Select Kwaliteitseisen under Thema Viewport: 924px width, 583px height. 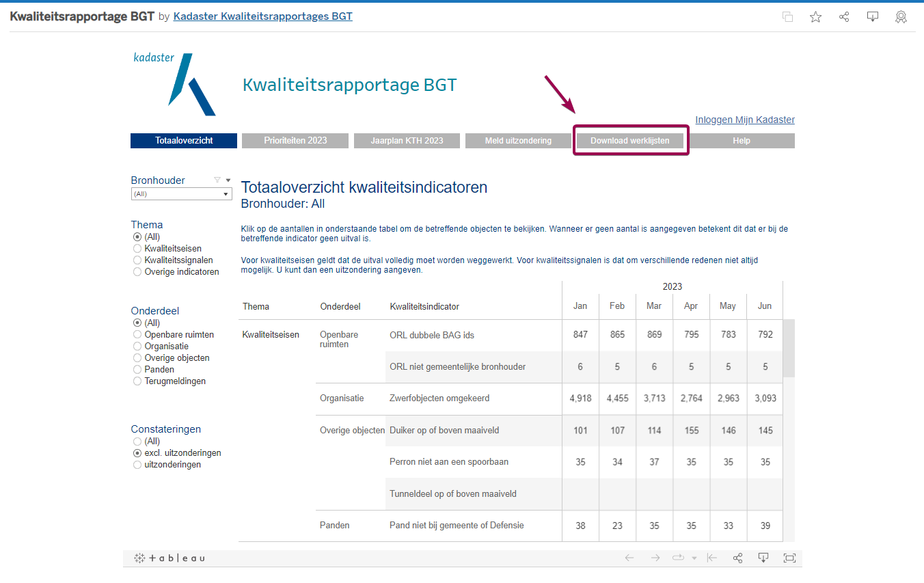point(137,248)
